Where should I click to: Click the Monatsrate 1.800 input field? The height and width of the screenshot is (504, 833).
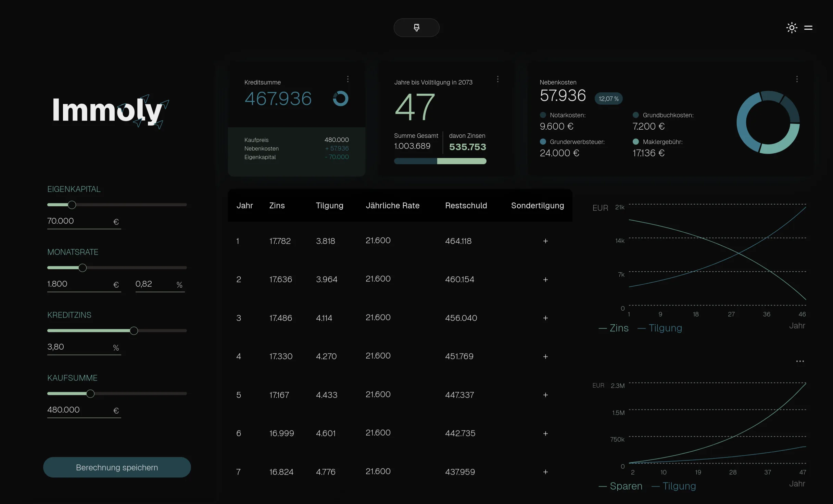pyautogui.click(x=84, y=284)
